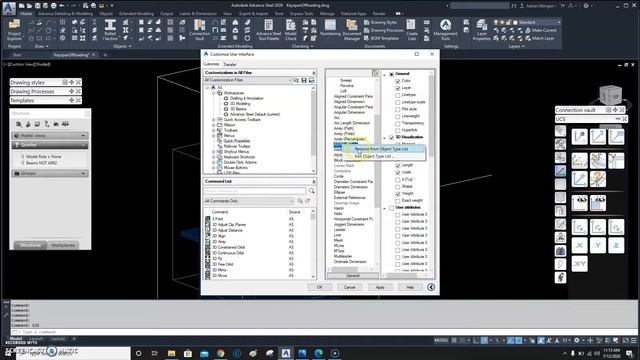The height and width of the screenshot is (360, 640).
Task: Switch to Workplanes tab in Structure panel
Action: pyautogui.click(x=63, y=245)
